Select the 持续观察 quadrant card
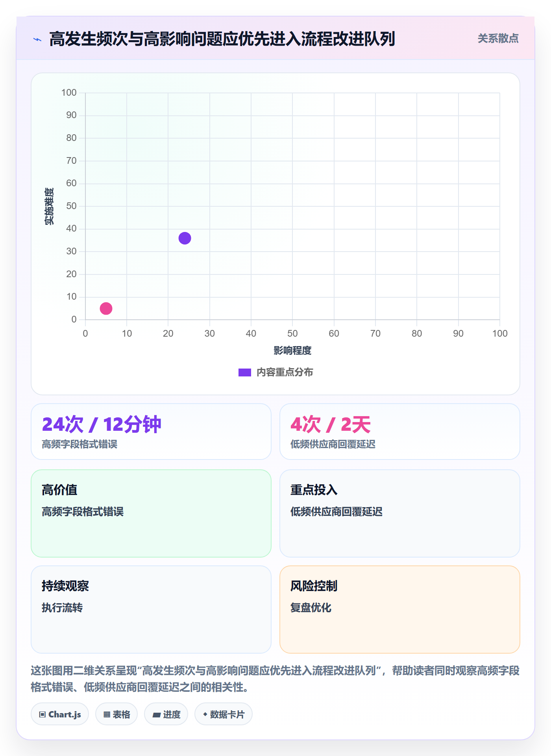 pos(151,610)
